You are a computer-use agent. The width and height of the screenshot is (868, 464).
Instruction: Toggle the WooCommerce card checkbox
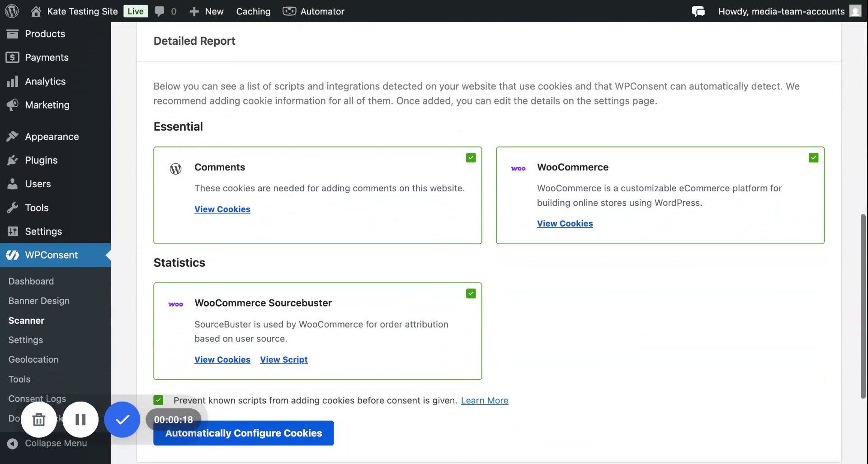[813, 158]
